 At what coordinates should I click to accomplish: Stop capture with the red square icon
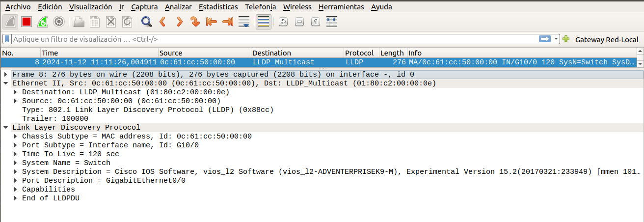click(27, 22)
